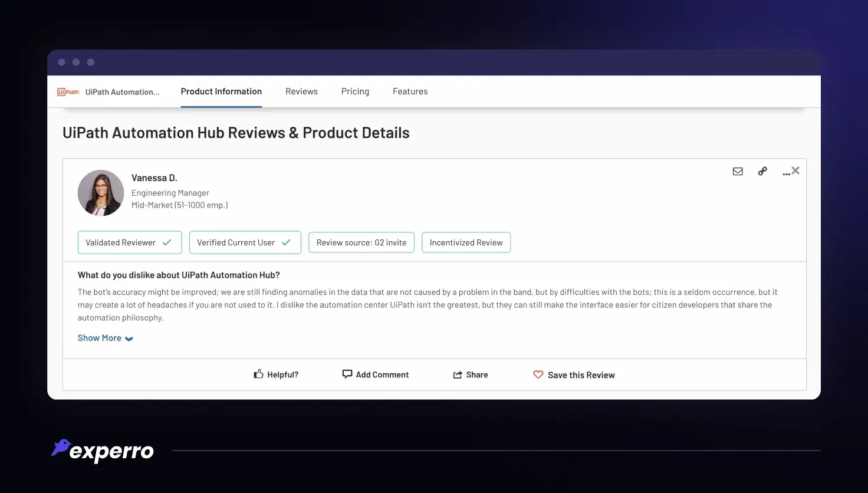Open the three-dots more options menu
This screenshot has height=493, width=868.
(786, 173)
